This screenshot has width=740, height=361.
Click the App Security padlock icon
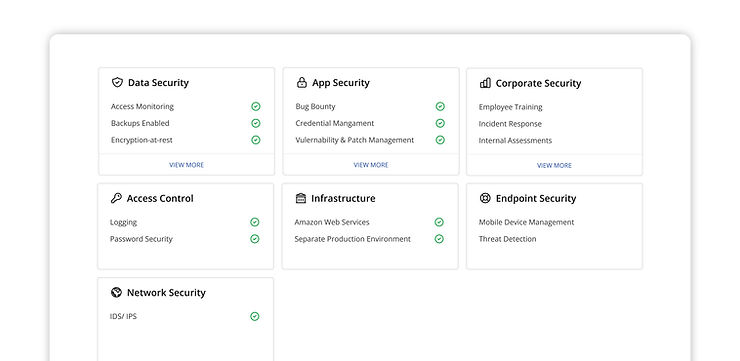click(302, 83)
